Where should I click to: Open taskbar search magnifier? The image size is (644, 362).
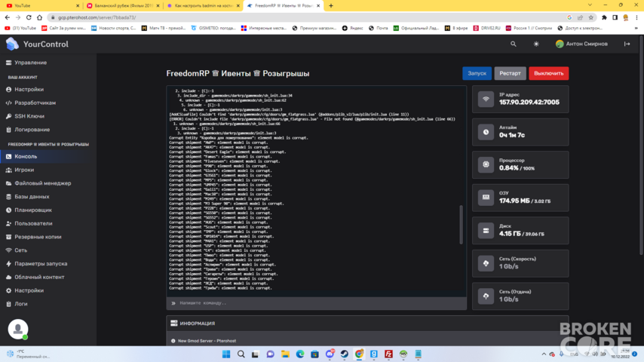tap(241, 354)
